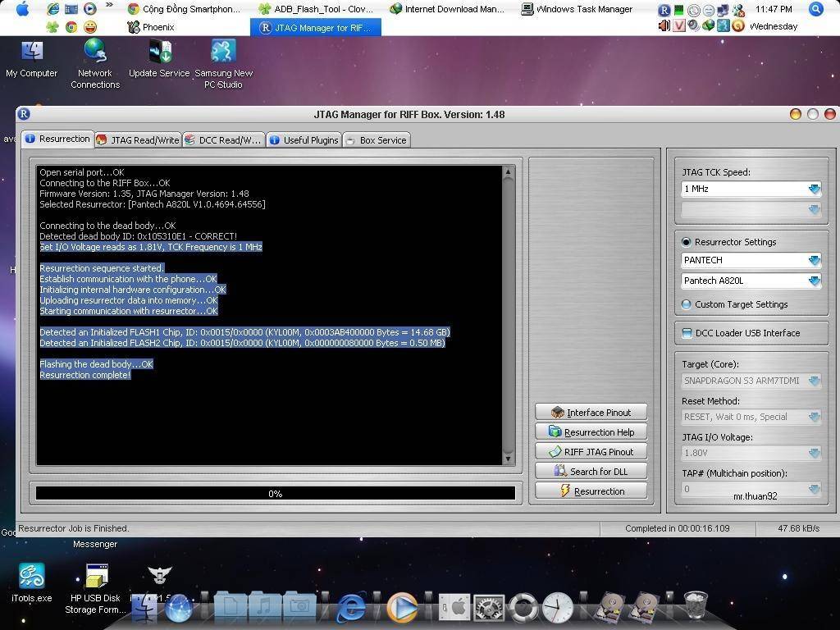
Task: Switch to the JTAG Read/Write tab
Action: [138, 140]
